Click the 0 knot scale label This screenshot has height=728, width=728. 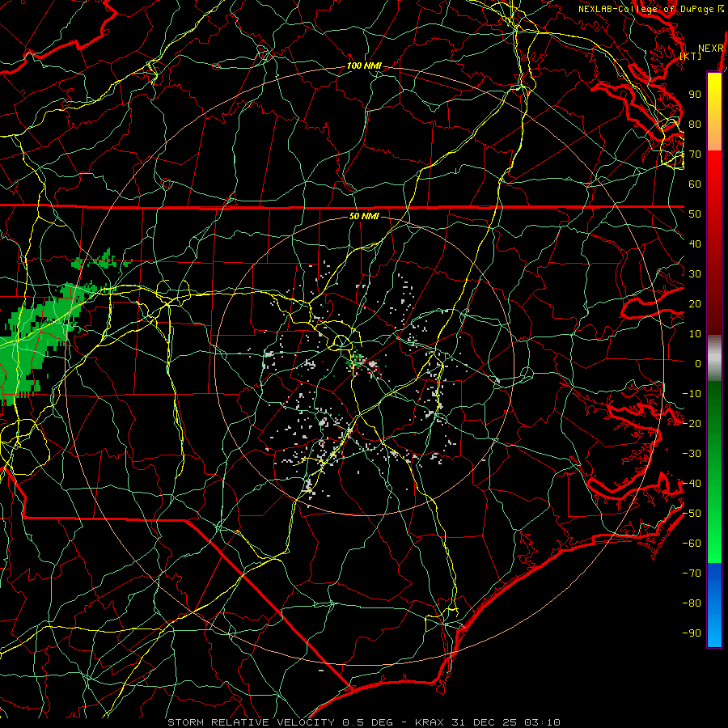(x=698, y=364)
